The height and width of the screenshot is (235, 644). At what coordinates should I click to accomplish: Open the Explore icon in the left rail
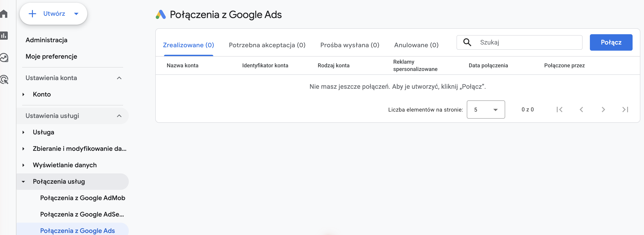click(x=4, y=58)
